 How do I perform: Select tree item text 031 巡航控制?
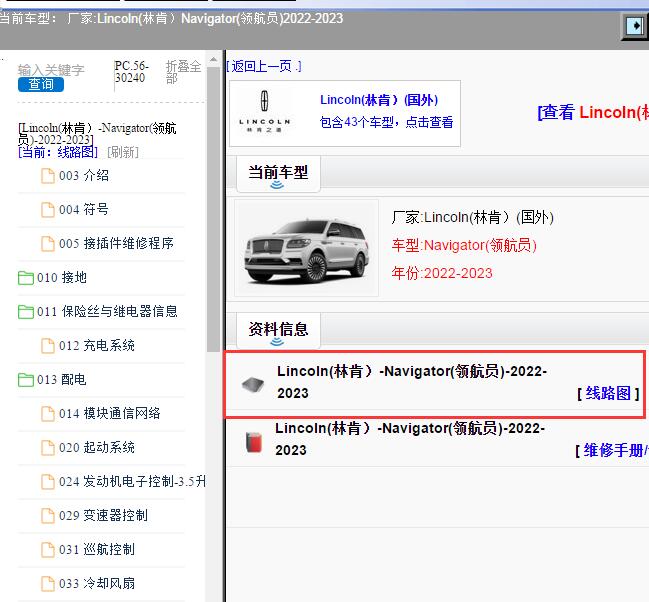click(97, 549)
